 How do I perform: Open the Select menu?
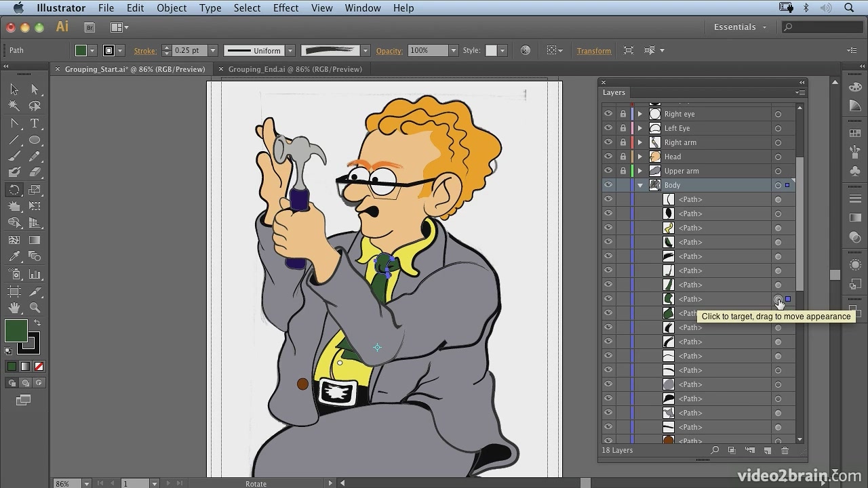[x=247, y=8]
